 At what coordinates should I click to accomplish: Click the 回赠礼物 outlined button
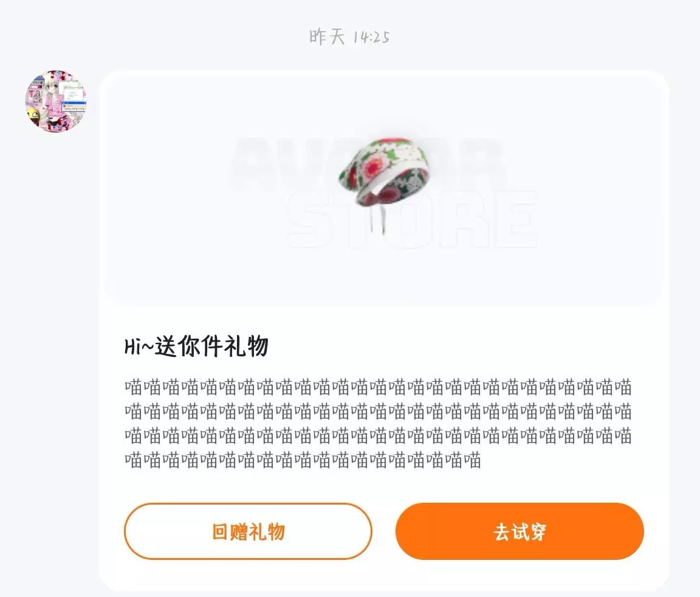click(x=248, y=531)
